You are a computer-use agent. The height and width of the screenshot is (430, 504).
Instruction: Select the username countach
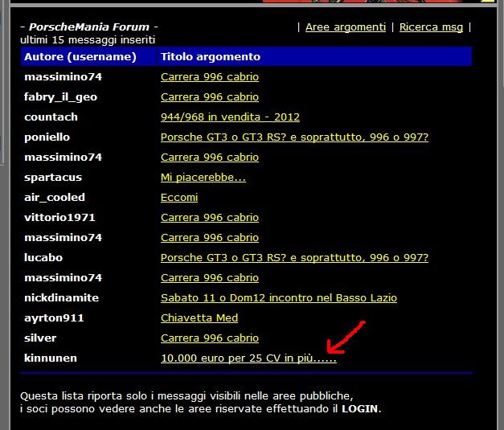51,117
